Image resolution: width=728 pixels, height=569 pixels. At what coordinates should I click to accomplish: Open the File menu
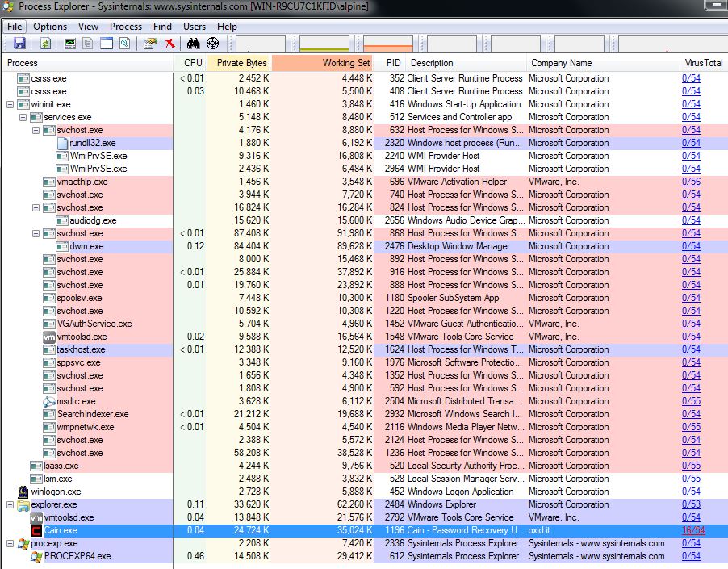[15, 27]
